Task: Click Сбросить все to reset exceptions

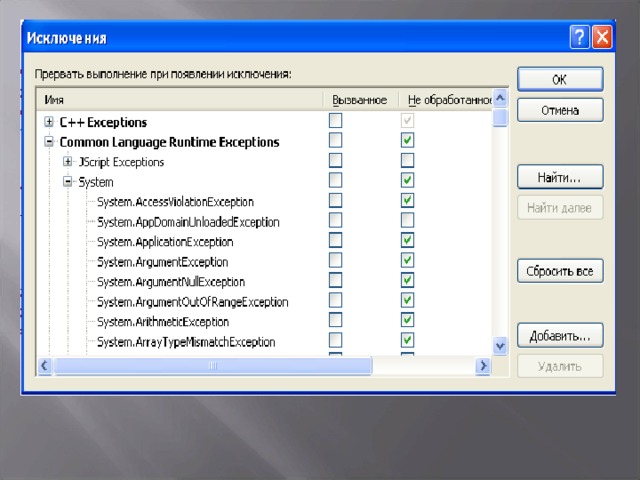Action: [x=559, y=271]
